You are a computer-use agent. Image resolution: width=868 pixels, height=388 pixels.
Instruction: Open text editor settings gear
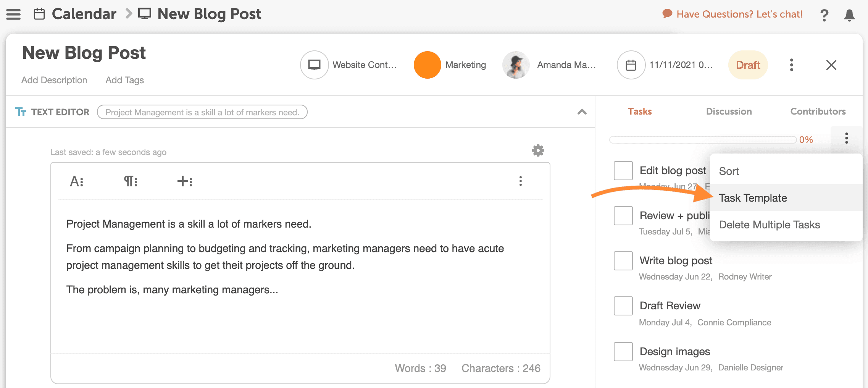(x=538, y=150)
